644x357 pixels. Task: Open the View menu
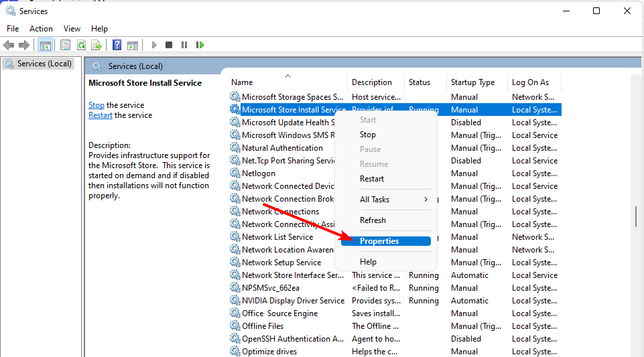(72, 29)
